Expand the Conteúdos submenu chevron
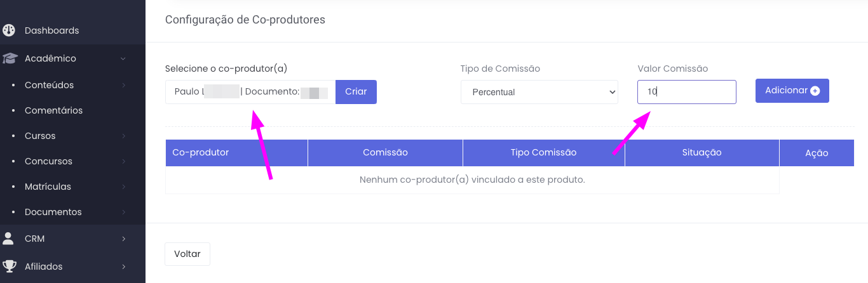868x283 pixels. tap(123, 85)
